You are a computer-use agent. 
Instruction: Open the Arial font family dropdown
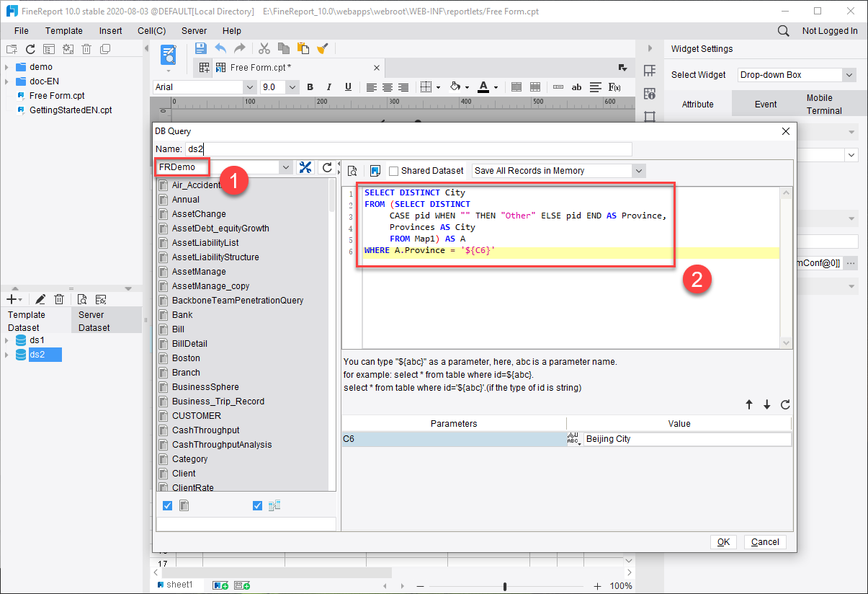[250, 87]
